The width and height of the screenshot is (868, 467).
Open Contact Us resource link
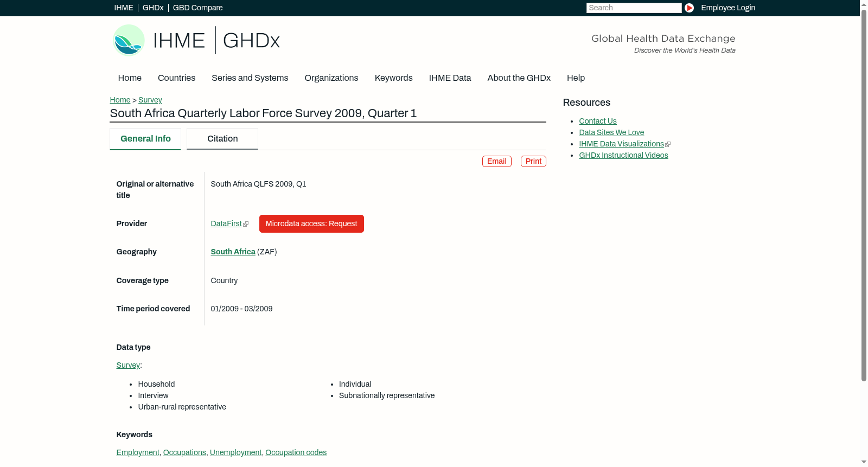click(x=598, y=121)
